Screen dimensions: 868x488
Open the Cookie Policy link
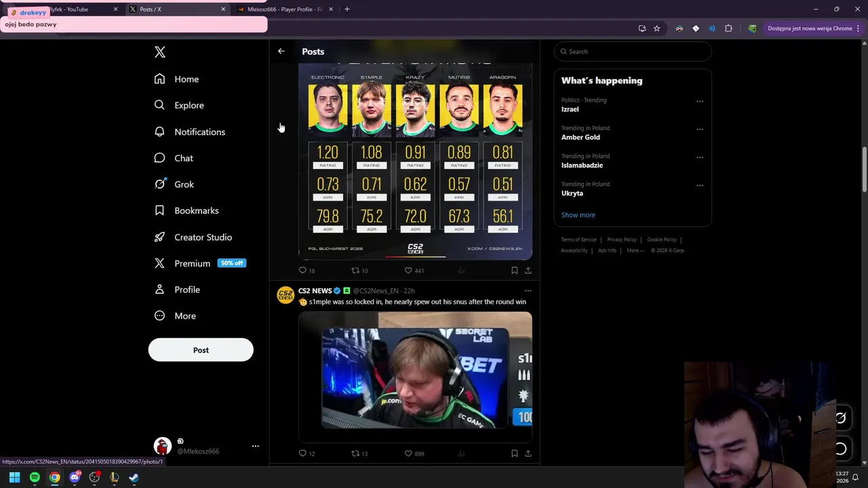tap(662, 239)
